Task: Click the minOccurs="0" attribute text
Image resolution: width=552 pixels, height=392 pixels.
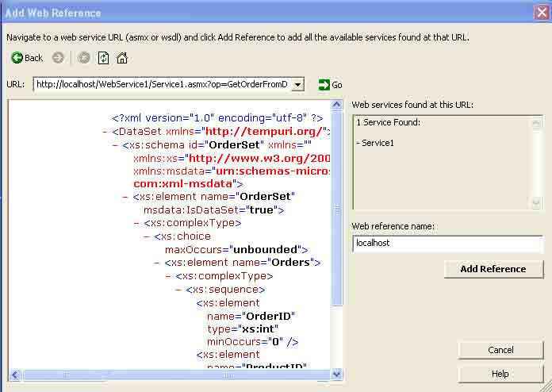Action: pos(245,342)
